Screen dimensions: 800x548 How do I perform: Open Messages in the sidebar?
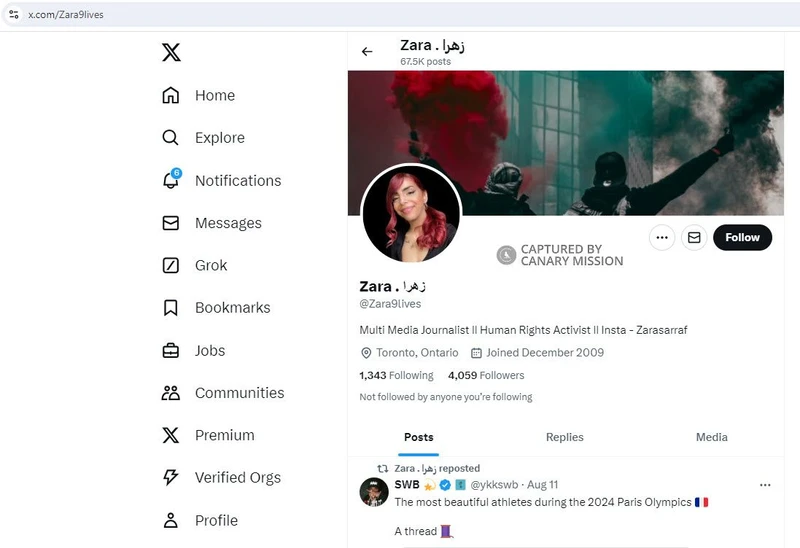pyautogui.click(x=212, y=223)
